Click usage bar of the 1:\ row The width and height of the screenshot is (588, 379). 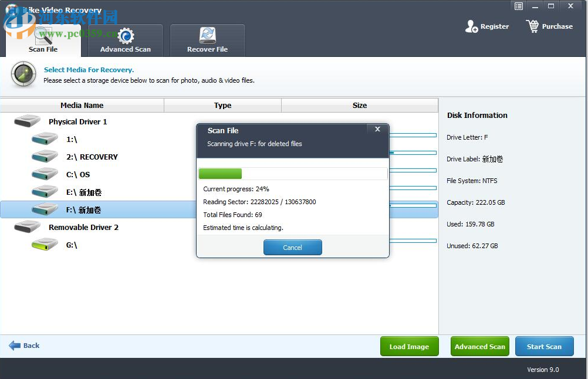pos(413,135)
